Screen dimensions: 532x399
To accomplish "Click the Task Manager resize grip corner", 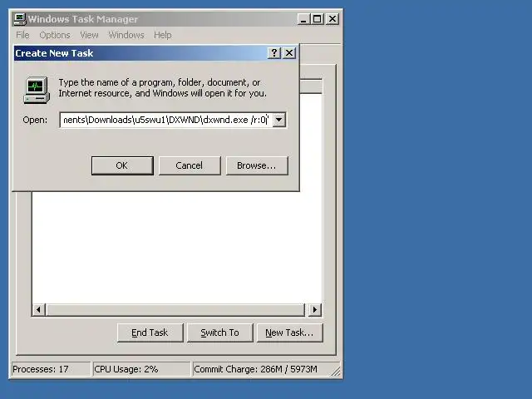I will [336, 372].
